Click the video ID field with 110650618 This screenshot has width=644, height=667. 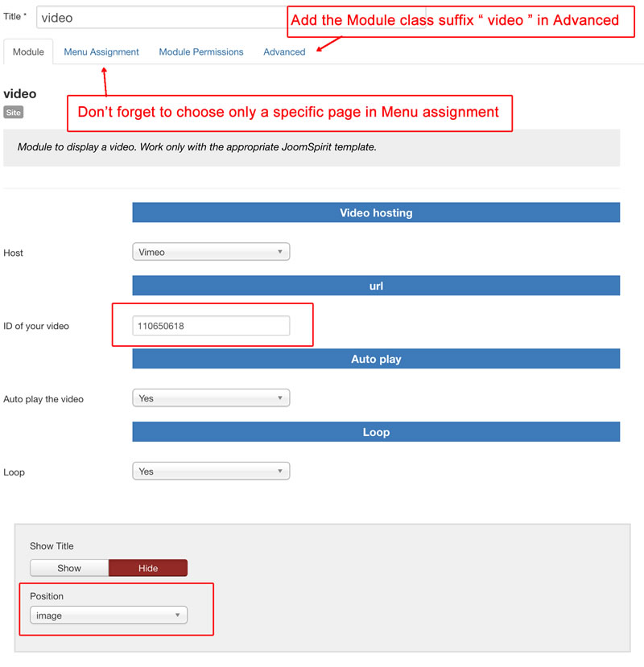point(210,326)
